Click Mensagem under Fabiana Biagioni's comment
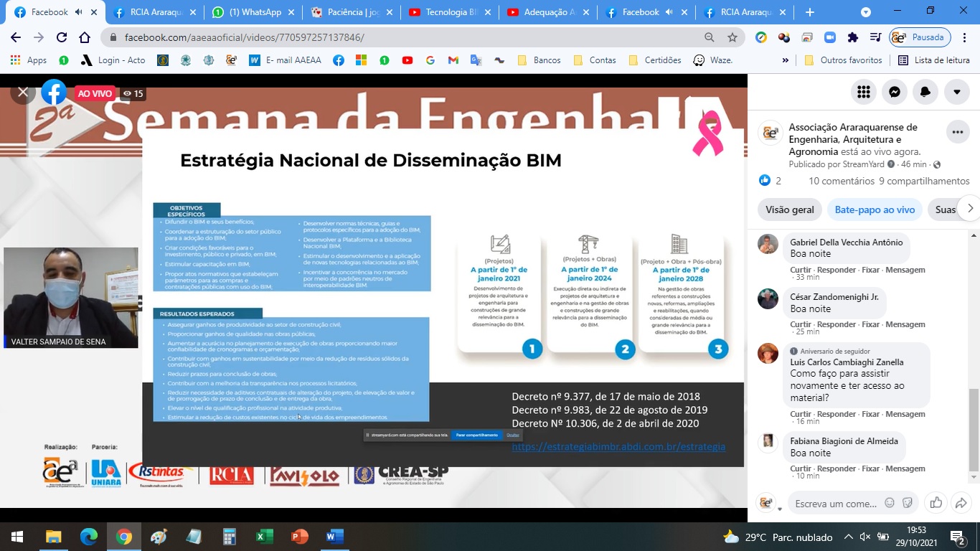Image resolution: width=980 pixels, height=551 pixels. point(905,468)
